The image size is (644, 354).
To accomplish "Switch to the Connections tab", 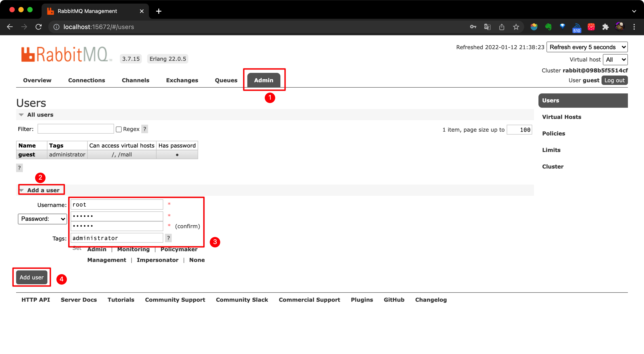I will tap(87, 80).
